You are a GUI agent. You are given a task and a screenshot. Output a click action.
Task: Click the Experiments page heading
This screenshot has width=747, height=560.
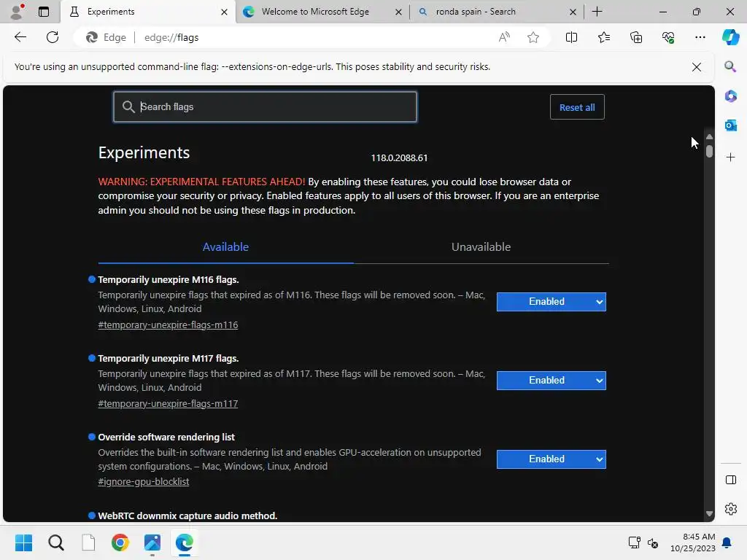144,152
